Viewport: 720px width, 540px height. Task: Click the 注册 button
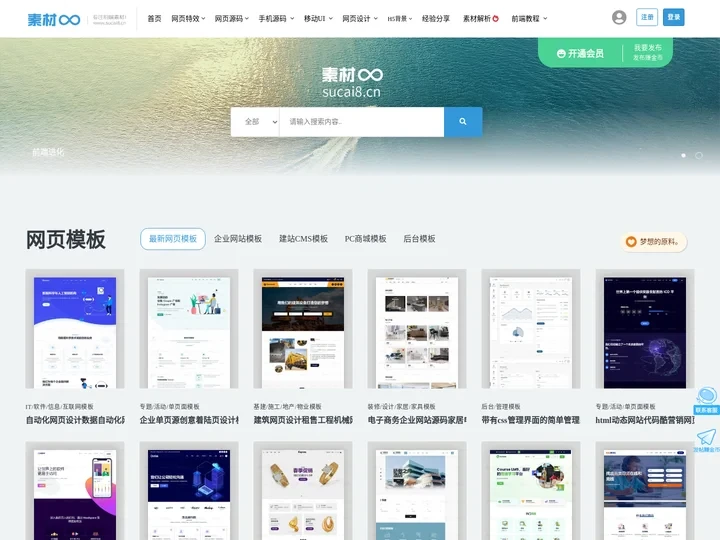tap(647, 17)
